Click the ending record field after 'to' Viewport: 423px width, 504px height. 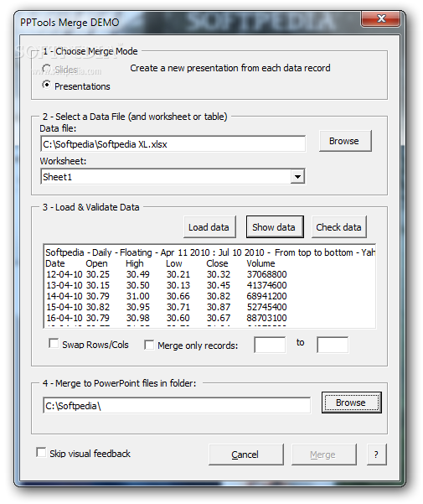pos(333,345)
